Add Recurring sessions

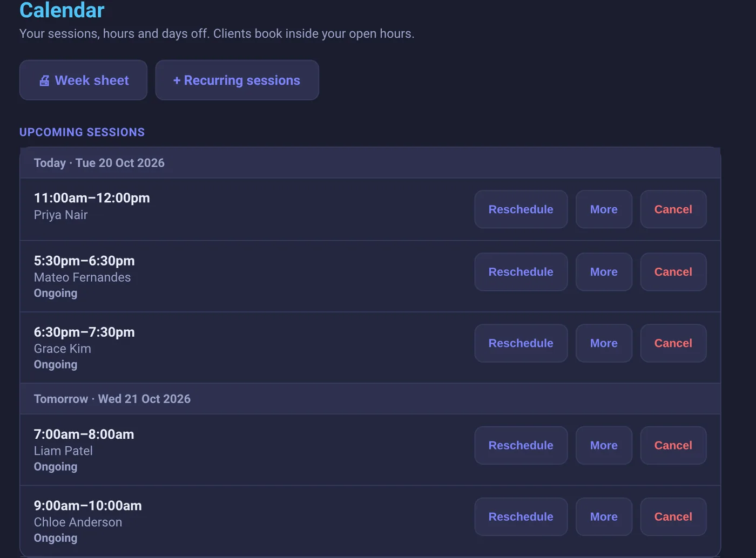click(x=237, y=80)
